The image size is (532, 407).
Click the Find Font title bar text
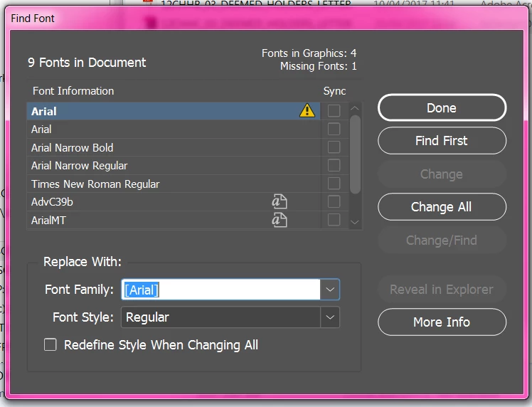click(x=33, y=18)
